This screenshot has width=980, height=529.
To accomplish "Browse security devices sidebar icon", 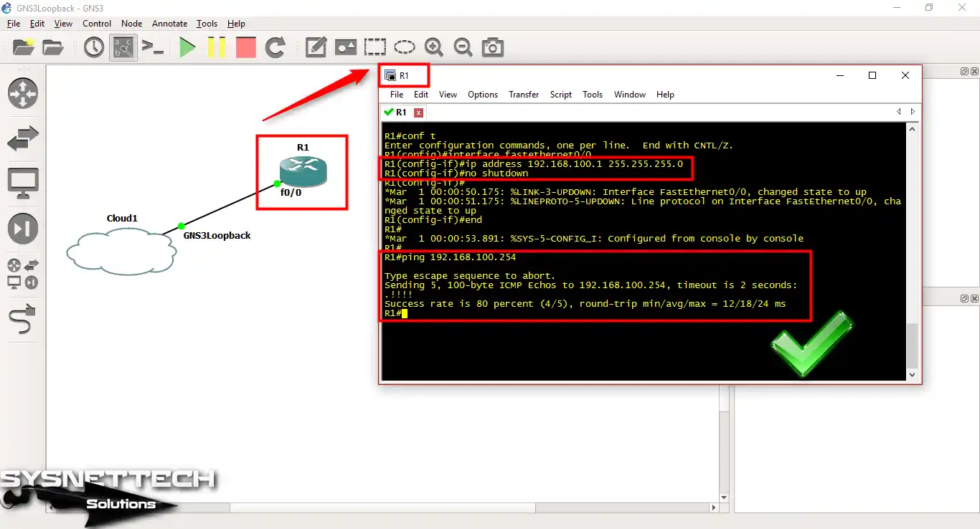I will (23, 229).
